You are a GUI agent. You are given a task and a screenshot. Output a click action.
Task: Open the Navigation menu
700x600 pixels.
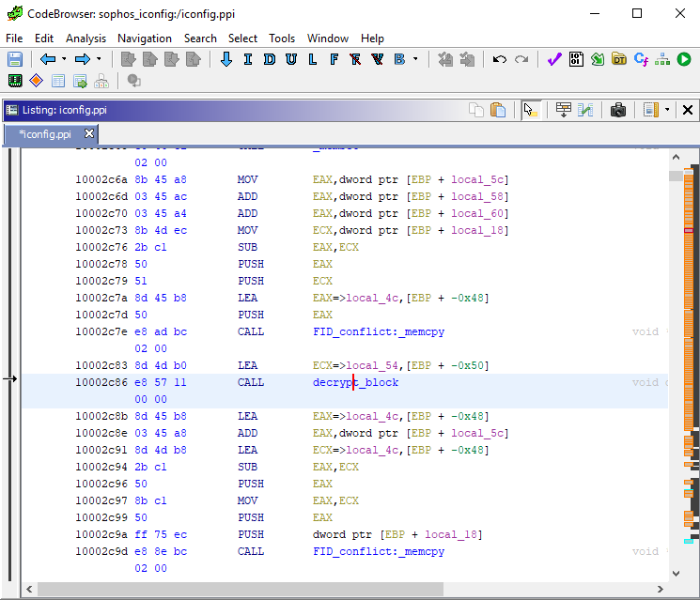[145, 38]
